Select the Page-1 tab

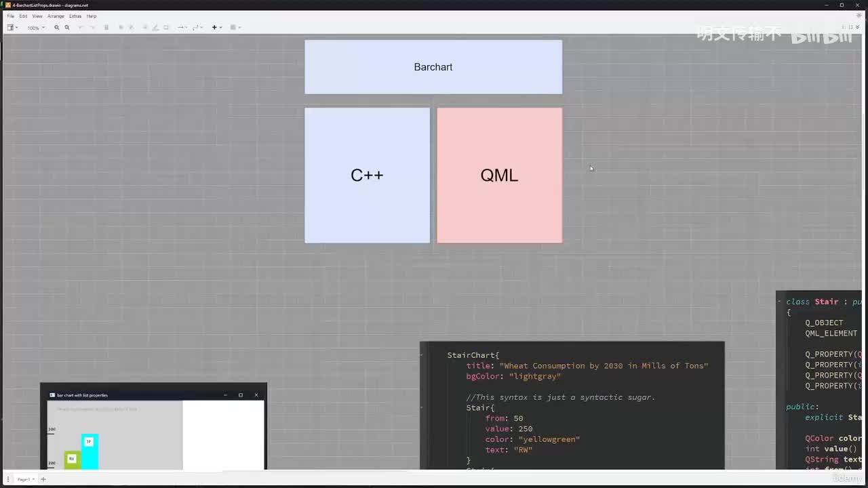(24, 479)
